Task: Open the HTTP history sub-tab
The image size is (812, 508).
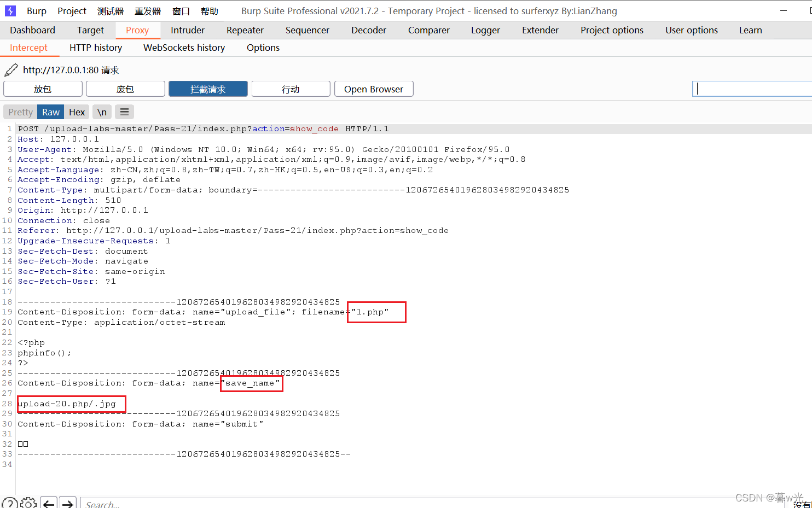Action: tap(96, 48)
